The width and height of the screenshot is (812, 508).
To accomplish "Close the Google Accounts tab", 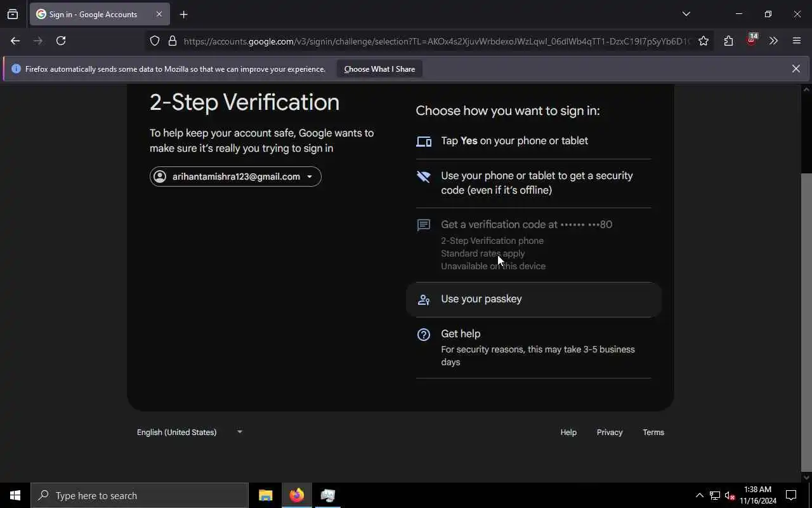I will click(159, 14).
